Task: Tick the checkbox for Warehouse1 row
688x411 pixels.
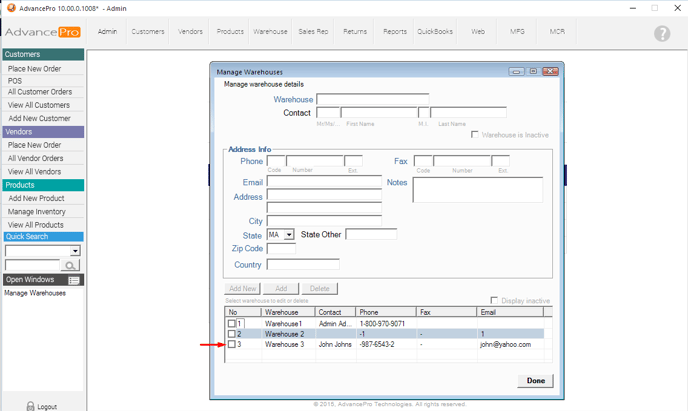Action: point(232,324)
